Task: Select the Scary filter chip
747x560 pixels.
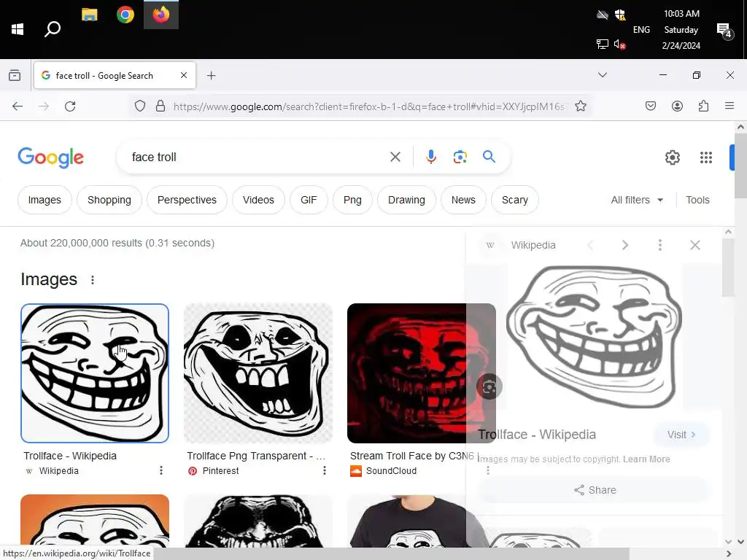Action: 514,200
